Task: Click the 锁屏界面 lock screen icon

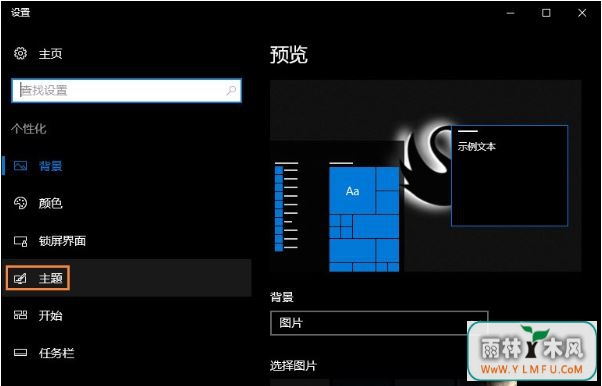Action: [x=20, y=241]
